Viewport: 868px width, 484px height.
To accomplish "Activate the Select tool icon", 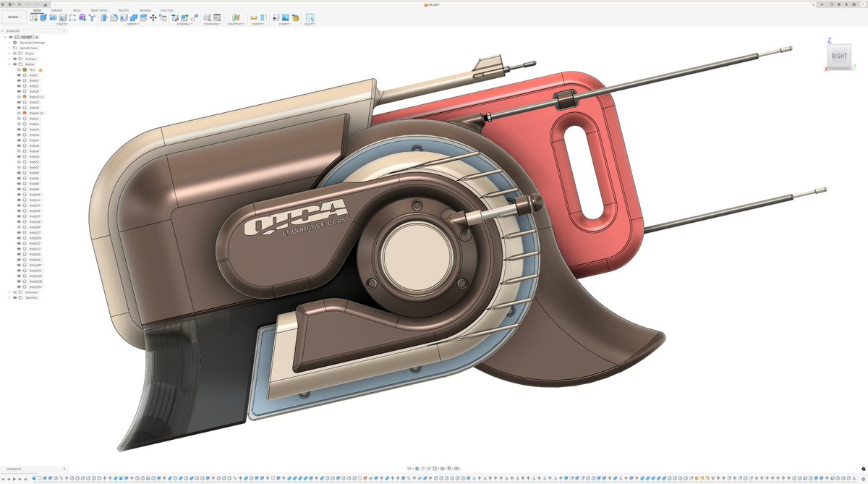I will click(x=310, y=17).
